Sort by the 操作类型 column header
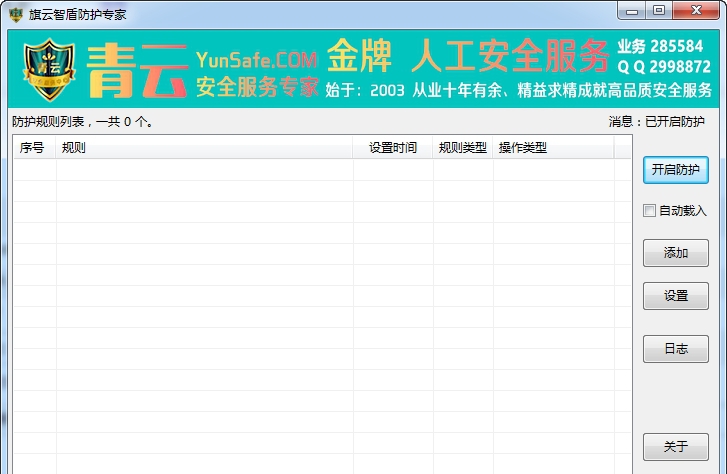The height and width of the screenshot is (474, 727). [553, 148]
